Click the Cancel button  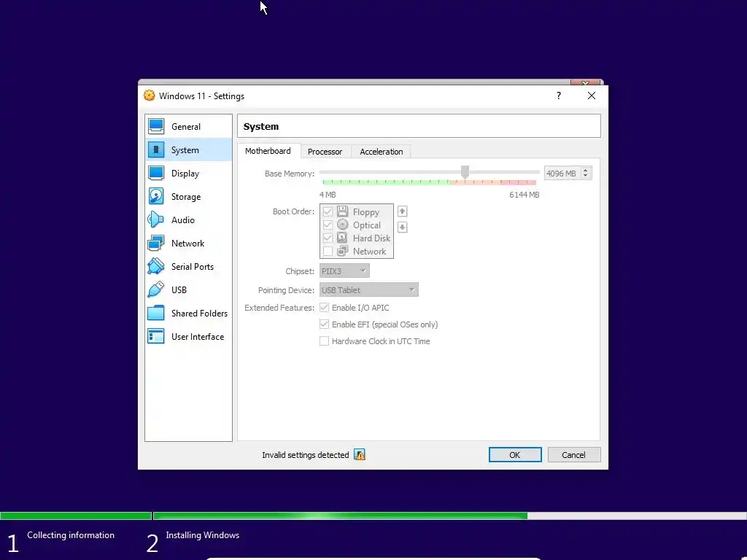[x=573, y=455]
